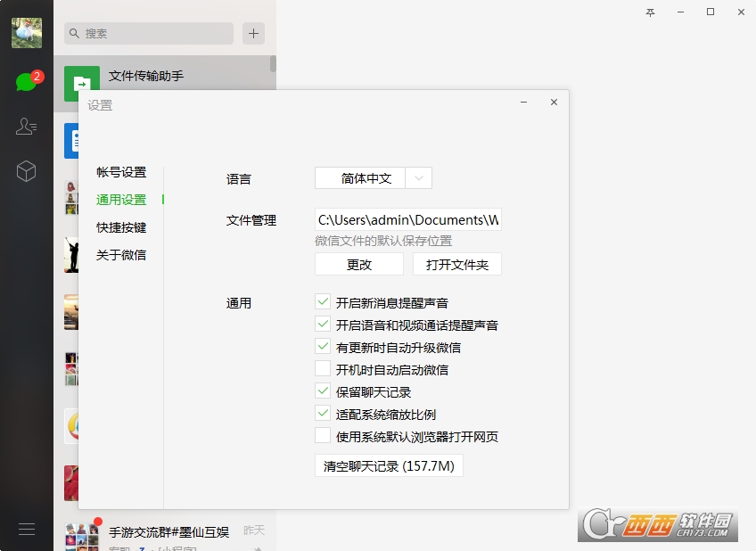
Task: Switch to 帐号设置 tab
Action: [121, 172]
